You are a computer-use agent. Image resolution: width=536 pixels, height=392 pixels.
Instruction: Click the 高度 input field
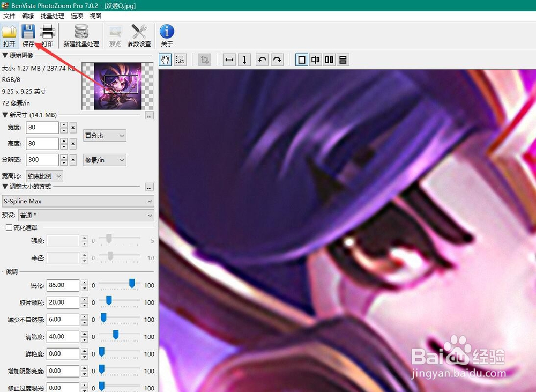(x=42, y=144)
